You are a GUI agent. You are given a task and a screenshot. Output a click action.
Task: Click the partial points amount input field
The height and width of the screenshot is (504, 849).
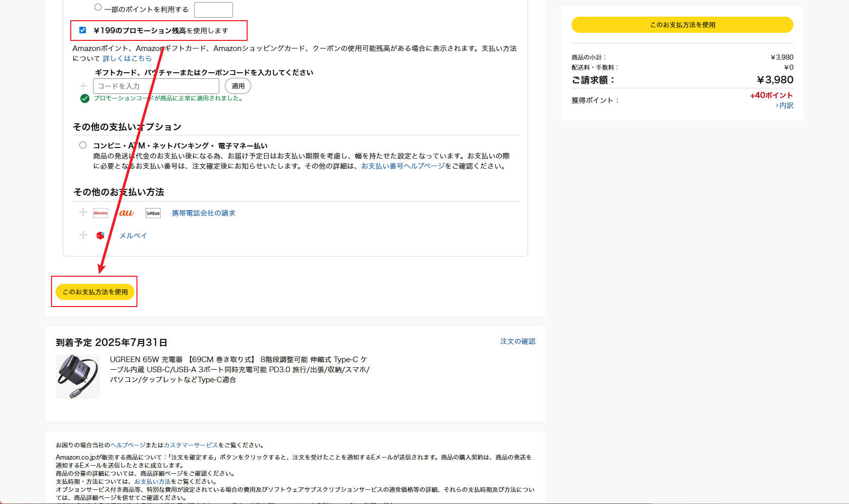pos(213,10)
